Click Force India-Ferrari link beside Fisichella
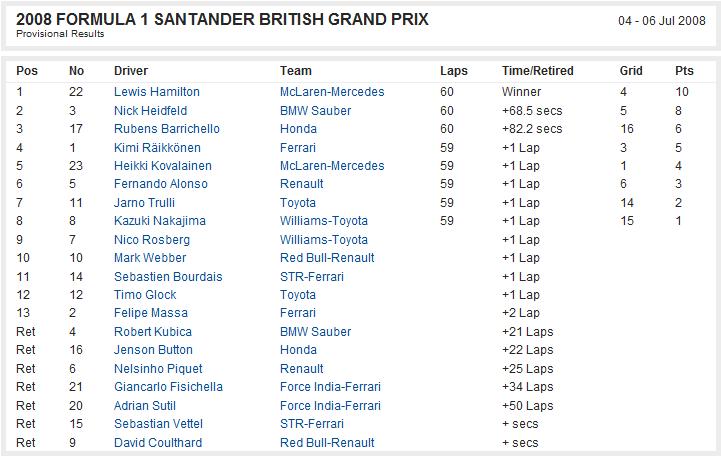 point(330,387)
